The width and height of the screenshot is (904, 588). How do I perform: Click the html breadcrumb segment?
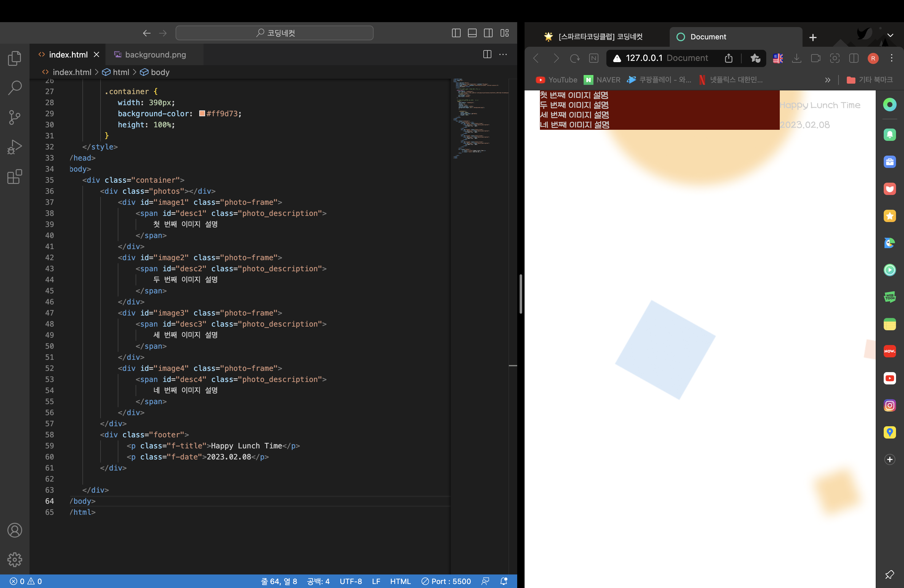[116, 72]
